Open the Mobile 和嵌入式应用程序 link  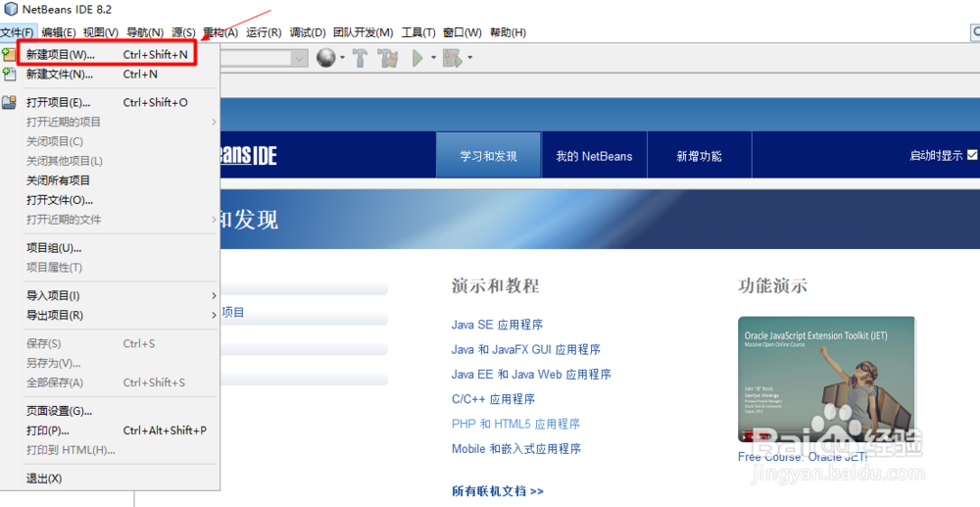516,449
